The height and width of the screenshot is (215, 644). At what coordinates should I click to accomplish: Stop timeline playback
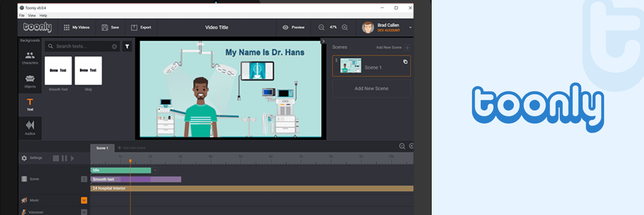click(x=56, y=158)
